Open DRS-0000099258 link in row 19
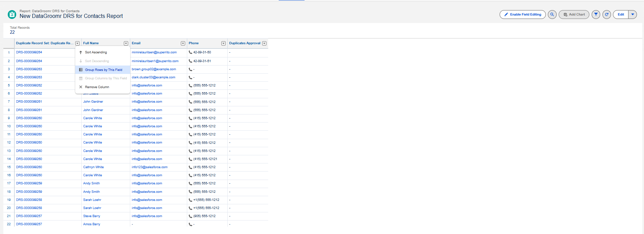Viewport: 644px width, 234px height. 29,200
